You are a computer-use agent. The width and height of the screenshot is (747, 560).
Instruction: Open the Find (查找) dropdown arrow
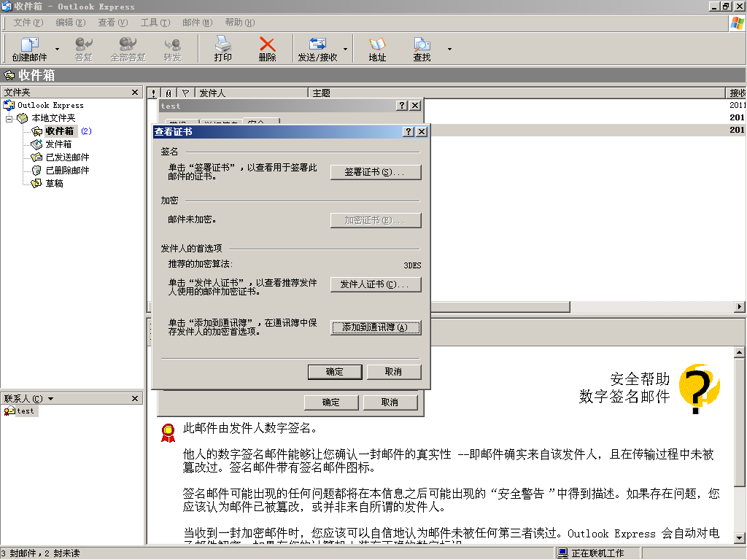coord(449,49)
